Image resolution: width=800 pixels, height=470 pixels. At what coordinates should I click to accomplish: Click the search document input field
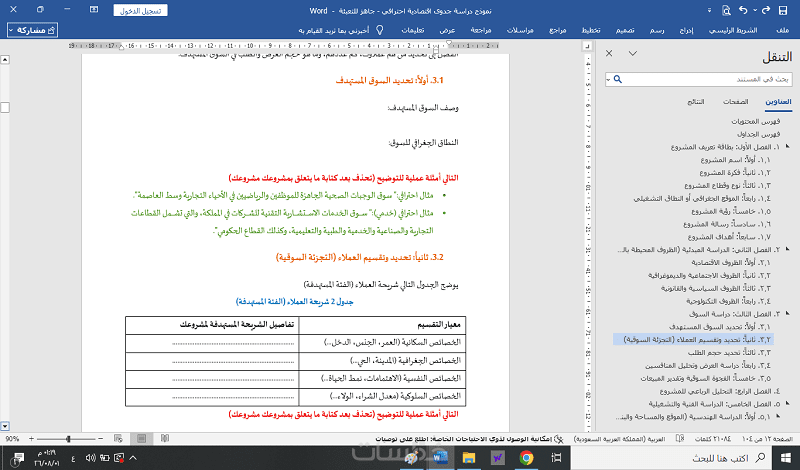(708, 79)
